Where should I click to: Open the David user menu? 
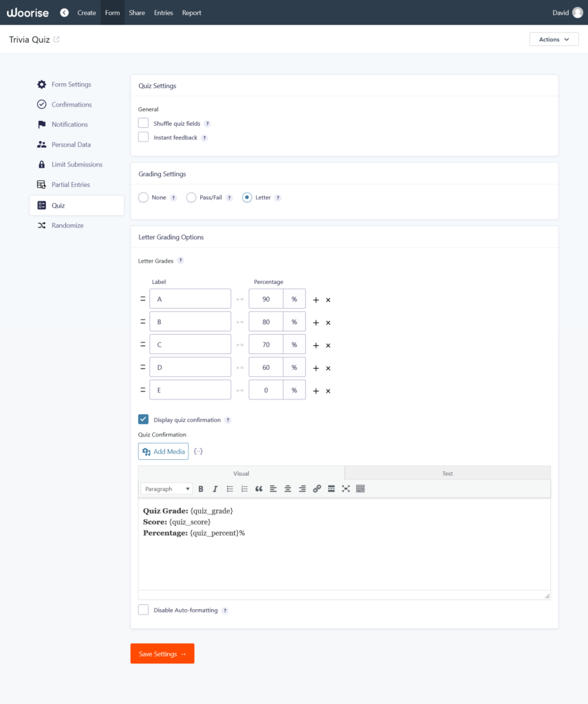click(x=567, y=12)
